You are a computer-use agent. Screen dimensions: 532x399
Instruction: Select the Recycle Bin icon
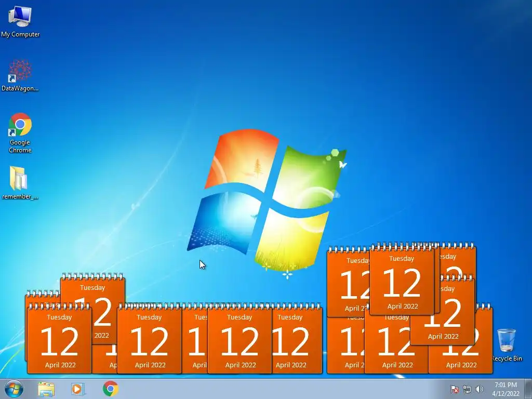coord(507,345)
